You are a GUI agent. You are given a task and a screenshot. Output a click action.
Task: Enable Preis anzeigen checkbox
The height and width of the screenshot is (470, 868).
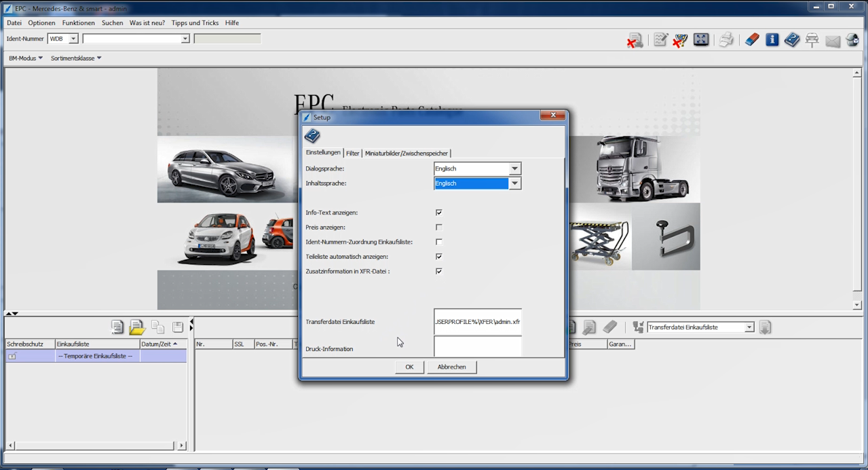(x=439, y=228)
